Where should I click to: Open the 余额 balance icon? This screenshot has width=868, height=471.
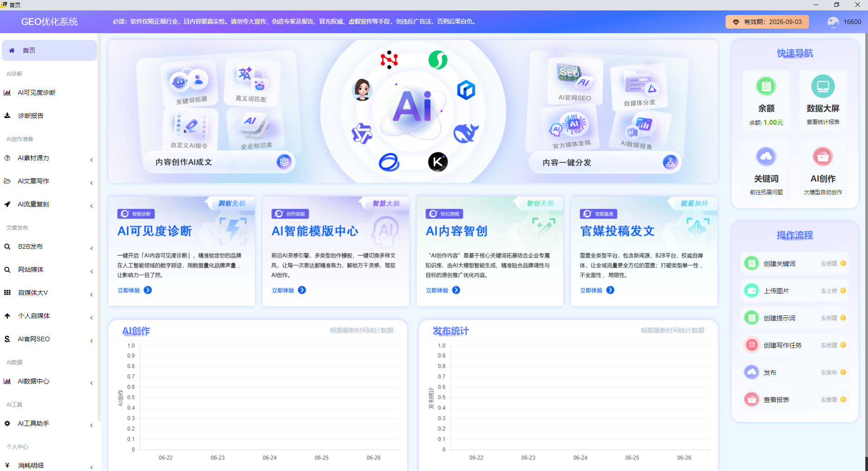pyautogui.click(x=766, y=86)
